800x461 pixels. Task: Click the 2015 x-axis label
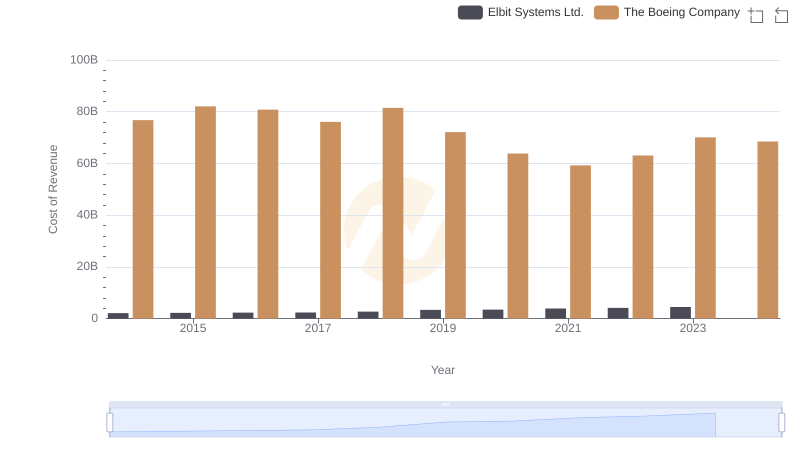193,328
